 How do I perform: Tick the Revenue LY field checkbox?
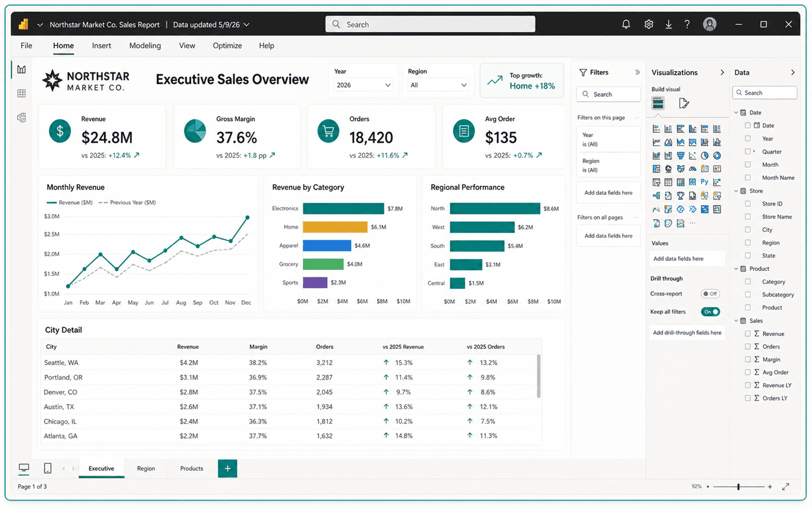coord(748,385)
